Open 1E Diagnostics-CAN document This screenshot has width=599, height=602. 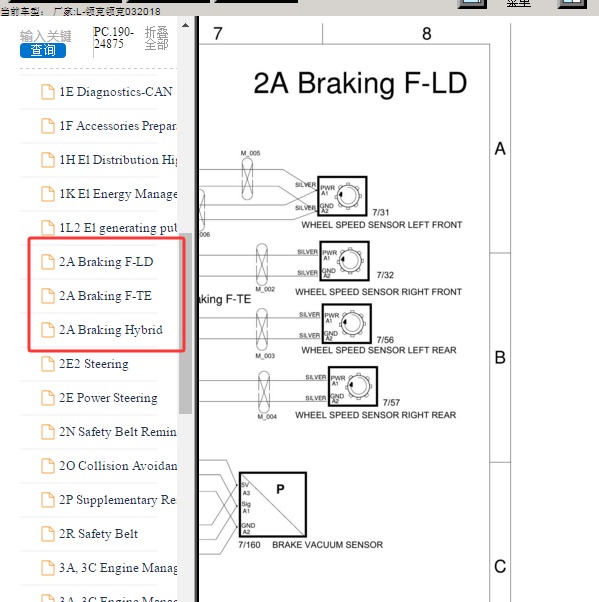tap(115, 92)
